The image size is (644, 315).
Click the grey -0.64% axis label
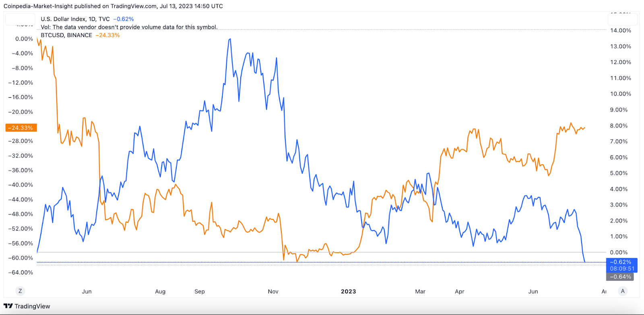(x=620, y=277)
